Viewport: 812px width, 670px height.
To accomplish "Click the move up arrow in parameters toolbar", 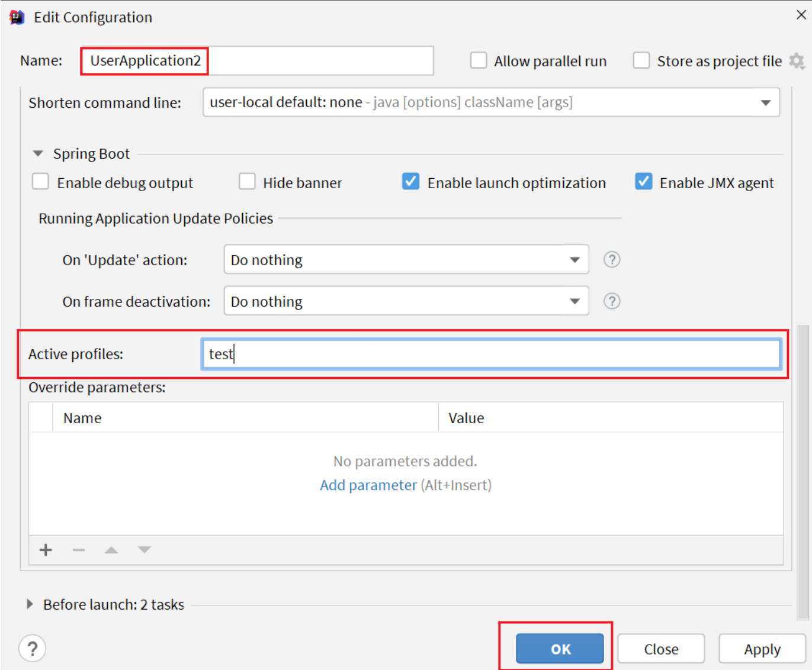I will 111,550.
